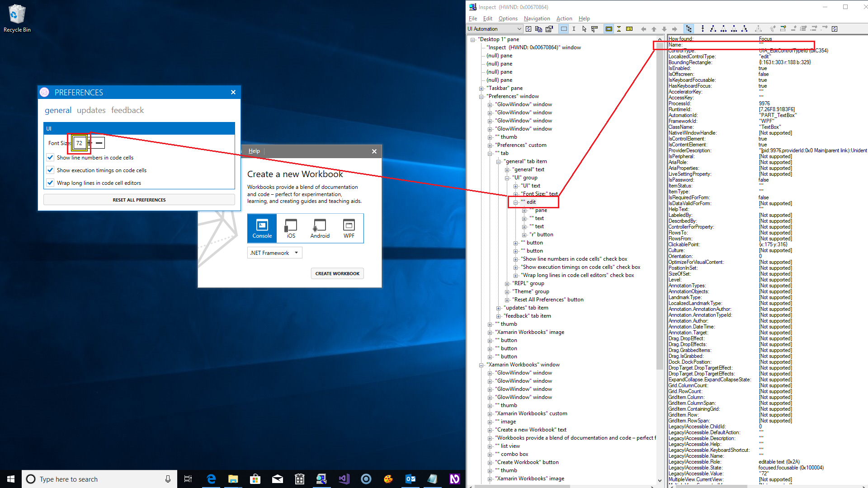Click the CREATE WORKBOOK button
The height and width of the screenshot is (488, 868).
coord(337,273)
